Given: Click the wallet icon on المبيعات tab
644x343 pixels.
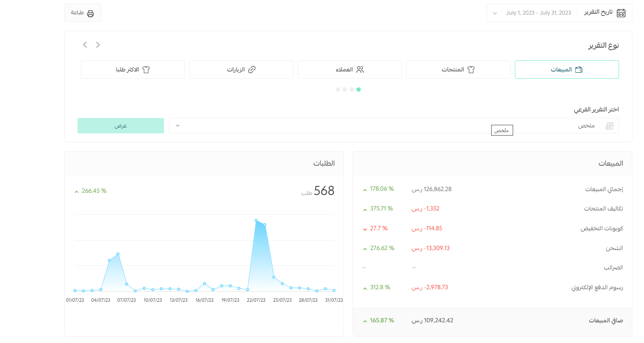Looking at the screenshot, I should tap(579, 70).
